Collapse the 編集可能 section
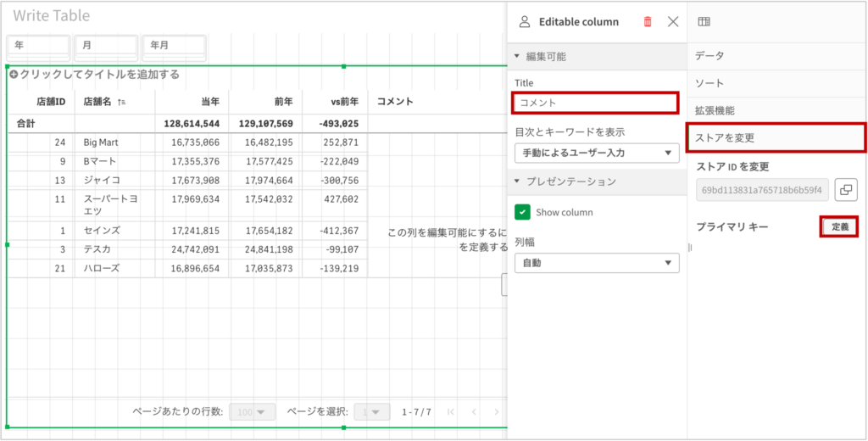868x441 pixels. pyautogui.click(x=518, y=57)
